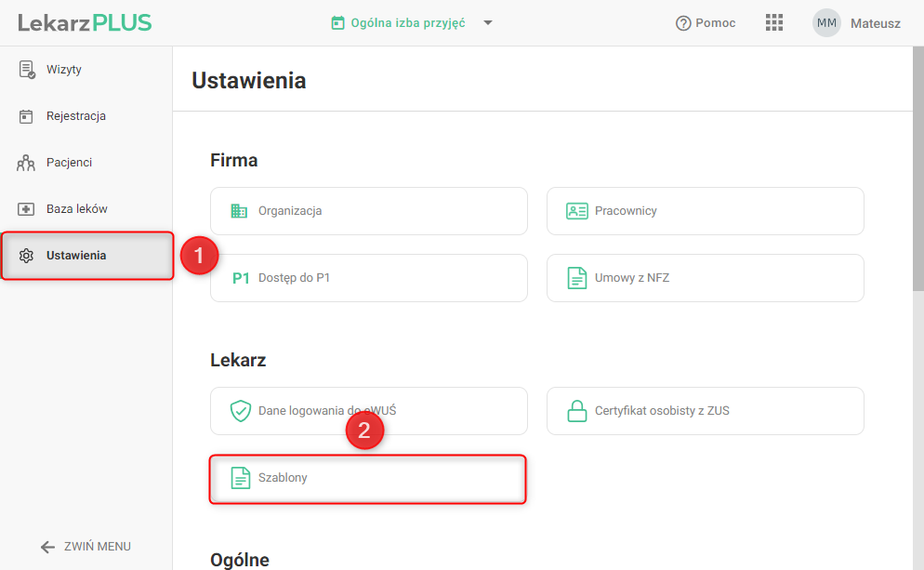Click the Wizyty sidebar icon
924x570 pixels.
tap(27, 70)
